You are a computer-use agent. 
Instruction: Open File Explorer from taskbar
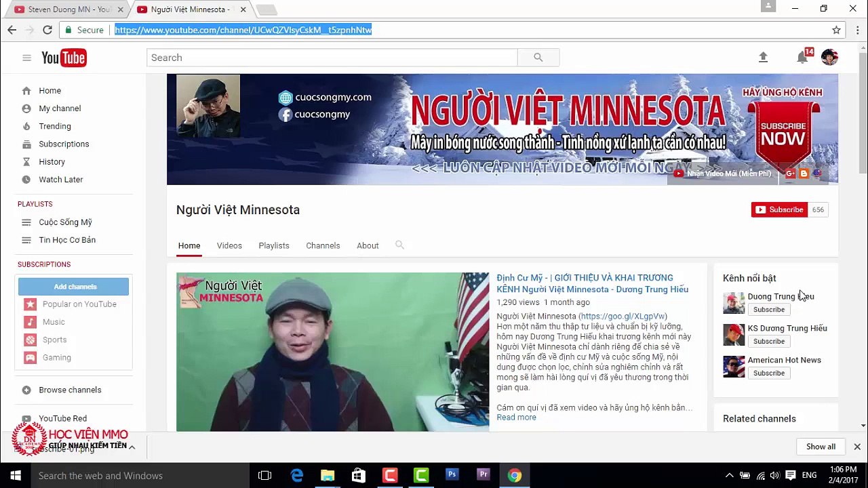pos(328,475)
